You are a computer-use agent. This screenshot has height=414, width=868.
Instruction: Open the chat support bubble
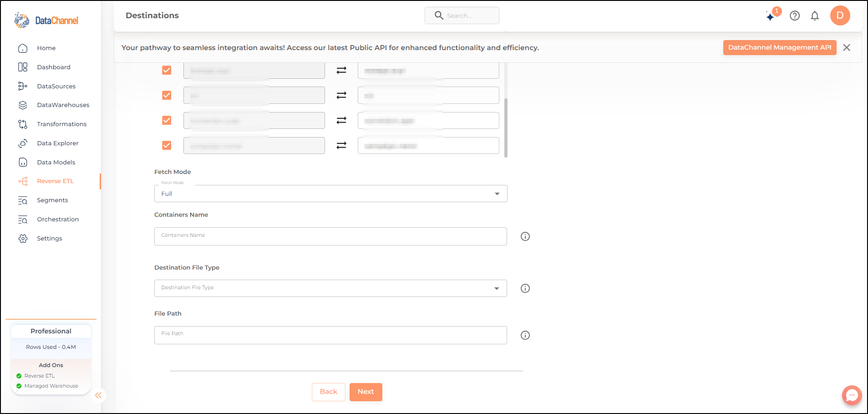(852, 395)
